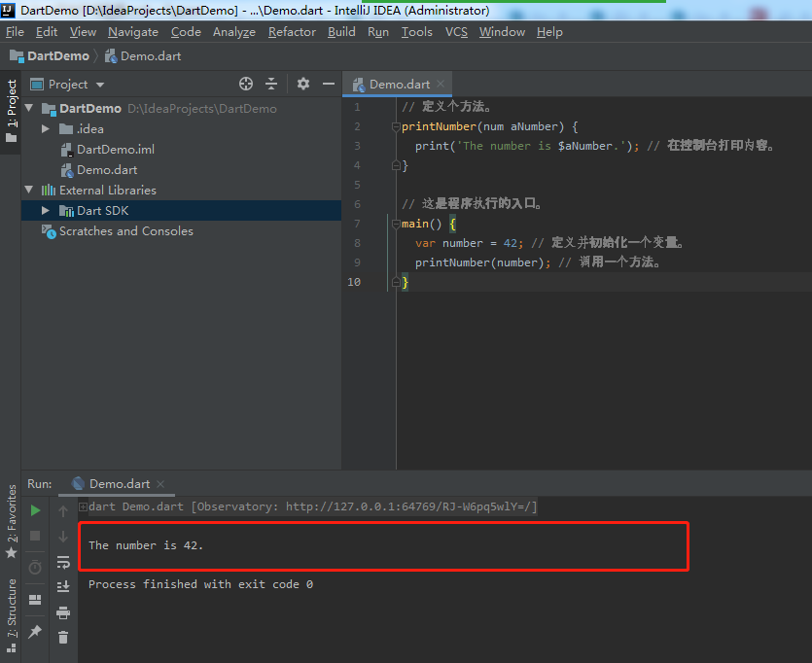The height and width of the screenshot is (663, 812).
Task: Click the Stop process square icon
Action: pyautogui.click(x=35, y=536)
